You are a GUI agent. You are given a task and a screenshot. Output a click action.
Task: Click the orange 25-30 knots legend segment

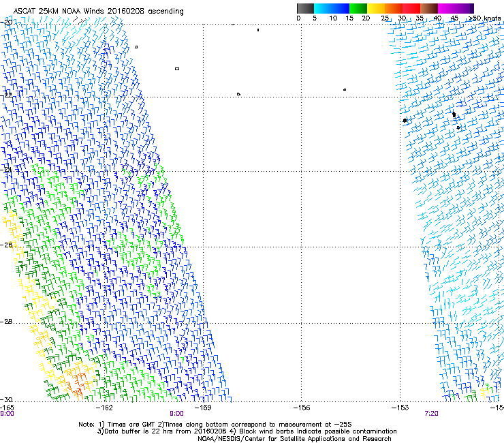(x=394, y=8)
